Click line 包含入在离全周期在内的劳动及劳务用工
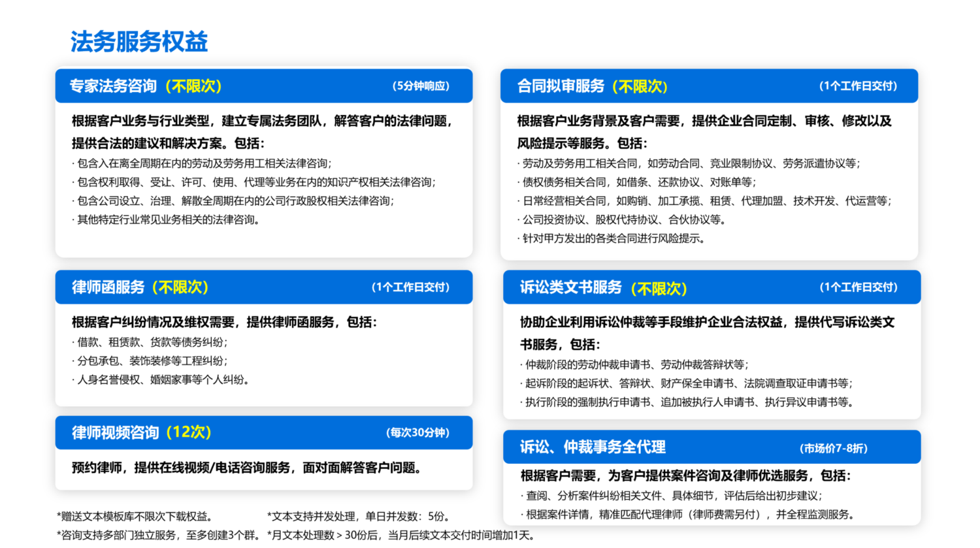 click(x=202, y=163)
